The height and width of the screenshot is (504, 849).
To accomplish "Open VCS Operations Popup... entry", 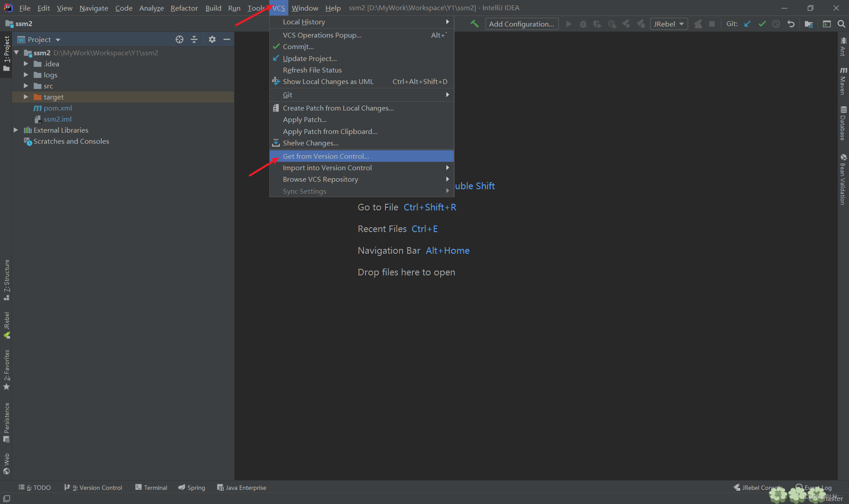I will tap(362, 35).
